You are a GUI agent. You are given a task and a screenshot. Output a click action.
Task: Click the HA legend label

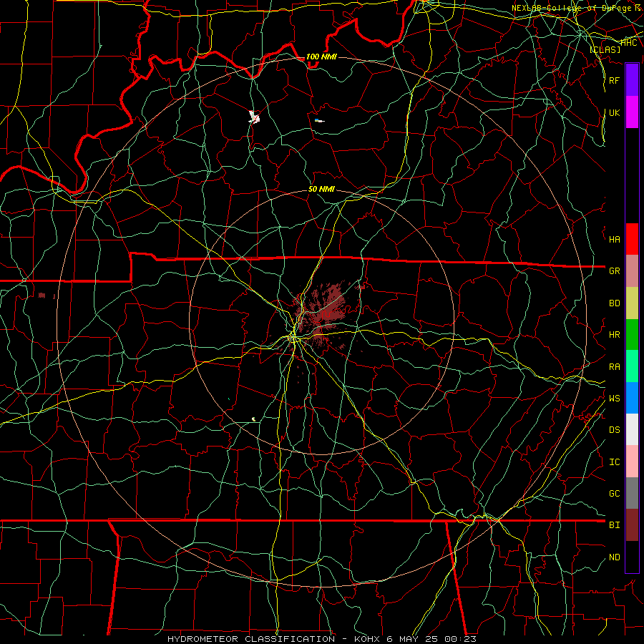tap(614, 240)
